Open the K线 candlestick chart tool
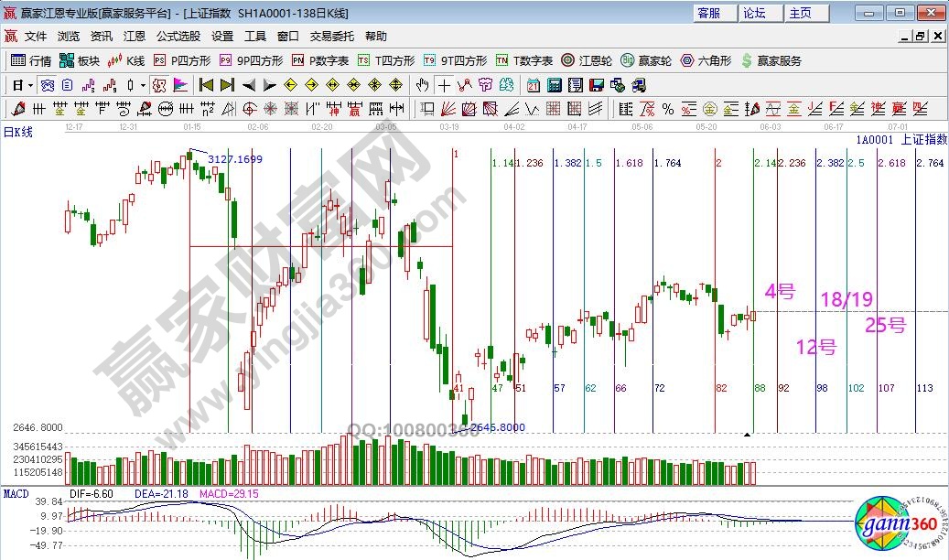Screen dimensions: 949x560 [126, 60]
